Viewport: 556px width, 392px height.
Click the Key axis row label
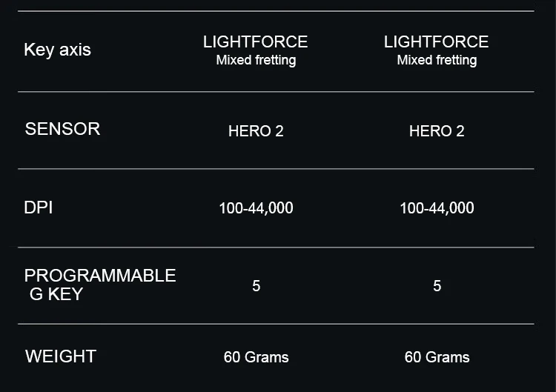pos(57,50)
